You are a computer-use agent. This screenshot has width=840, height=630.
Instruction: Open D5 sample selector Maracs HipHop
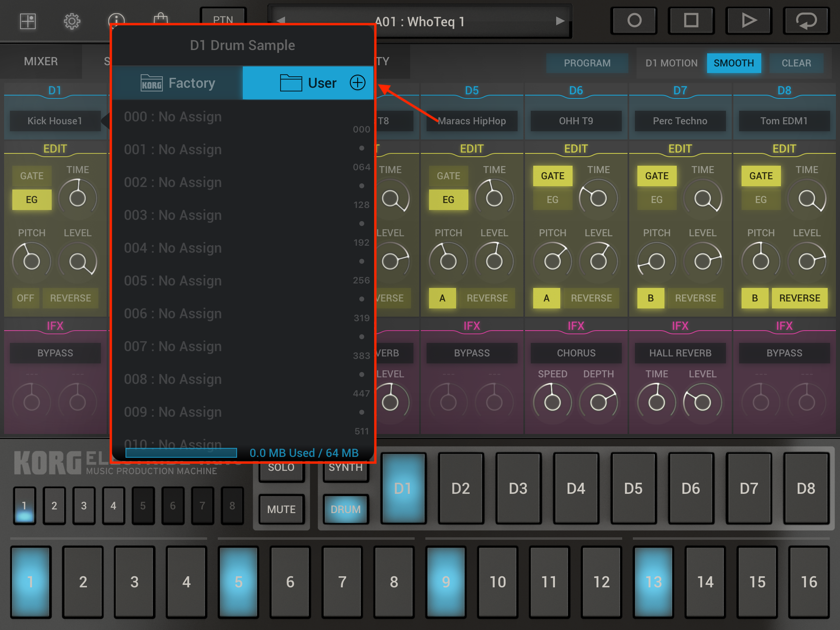point(472,121)
